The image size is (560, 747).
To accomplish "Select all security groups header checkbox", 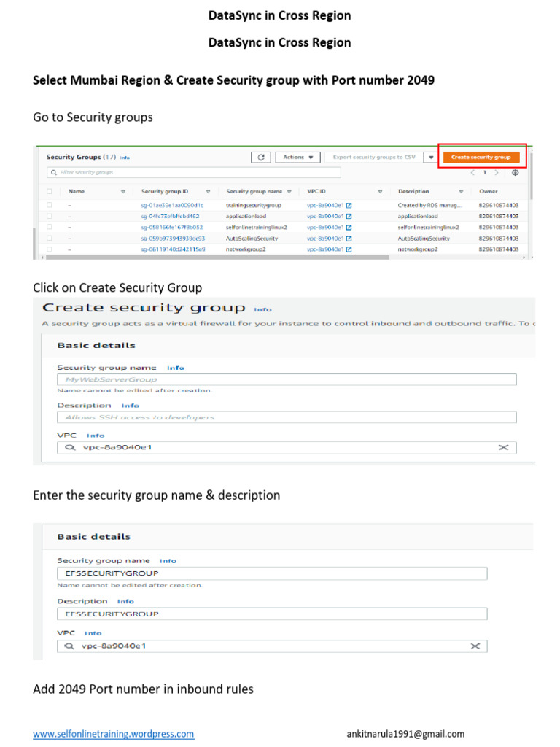I will [x=50, y=191].
